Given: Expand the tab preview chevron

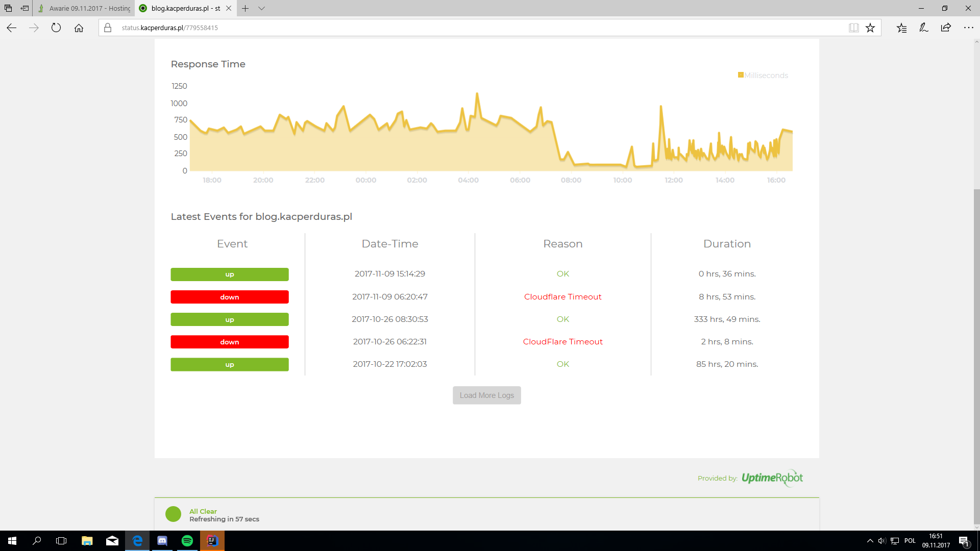Looking at the screenshot, I should pos(261,8).
